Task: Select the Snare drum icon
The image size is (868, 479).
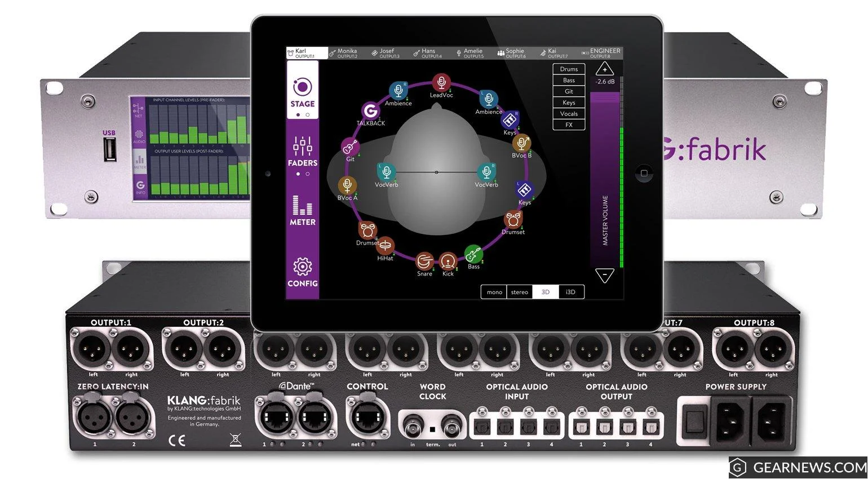Action: coord(424,261)
